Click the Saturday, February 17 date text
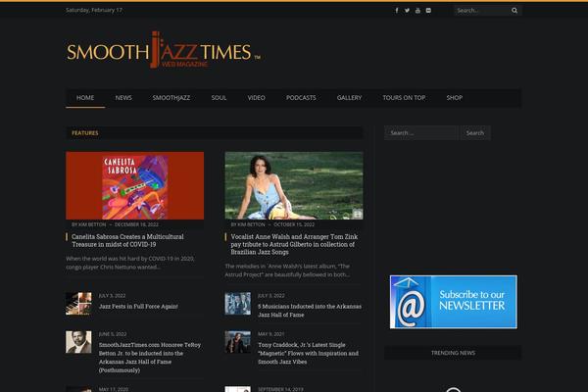Screen dimensions: 588x392 [94, 10]
